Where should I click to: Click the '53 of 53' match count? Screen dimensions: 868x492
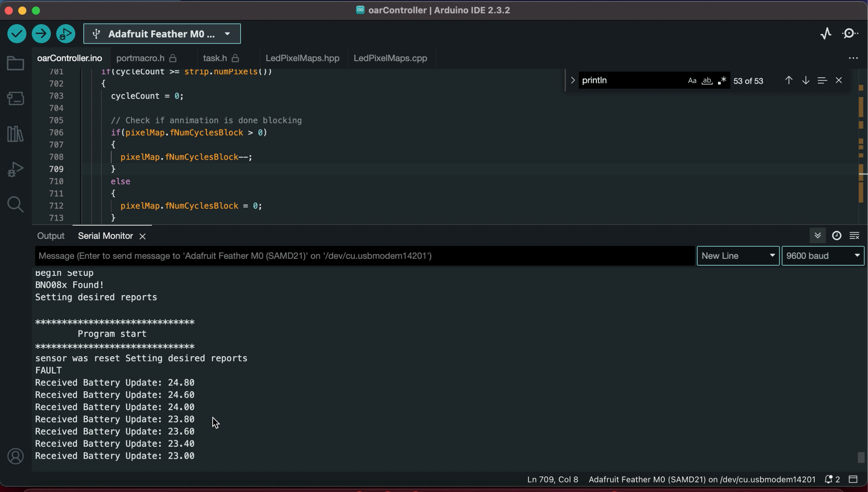(748, 81)
